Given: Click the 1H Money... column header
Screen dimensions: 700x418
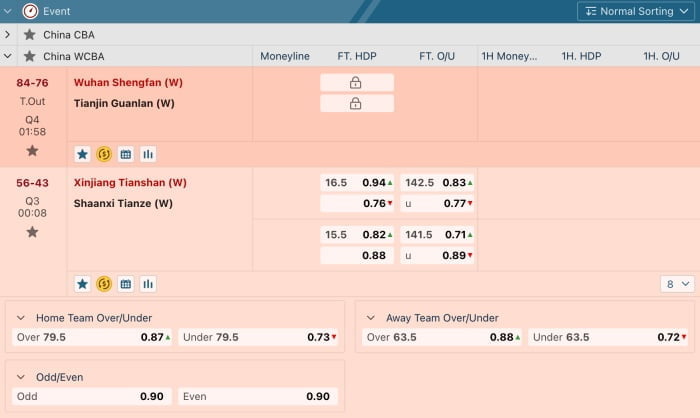Looking at the screenshot, I should (x=509, y=56).
